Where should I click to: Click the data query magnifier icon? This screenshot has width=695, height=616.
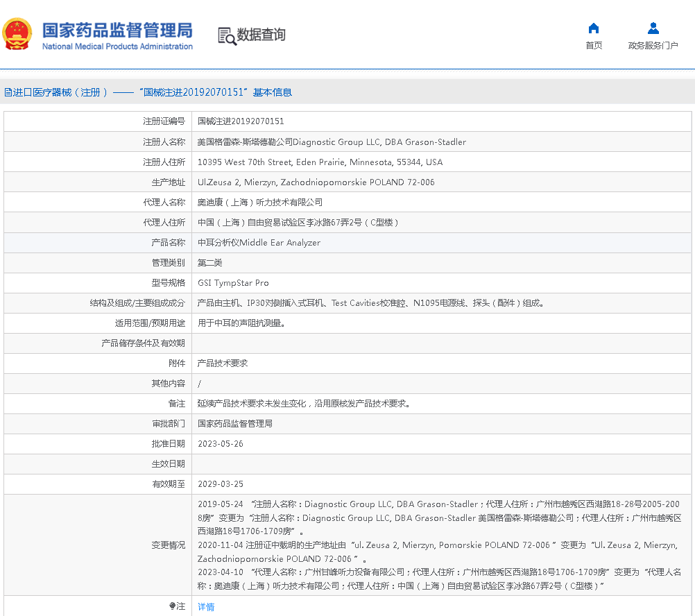coord(227,36)
